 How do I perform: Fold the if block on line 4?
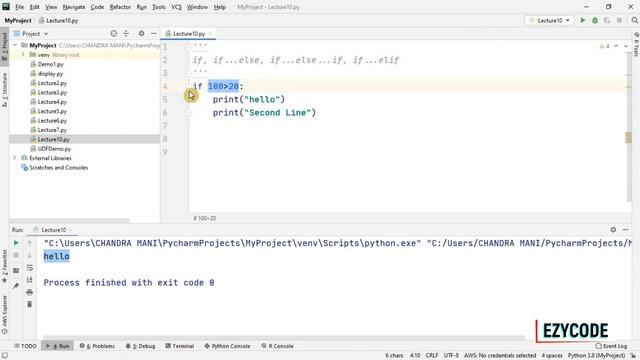click(x=189, y=86)
